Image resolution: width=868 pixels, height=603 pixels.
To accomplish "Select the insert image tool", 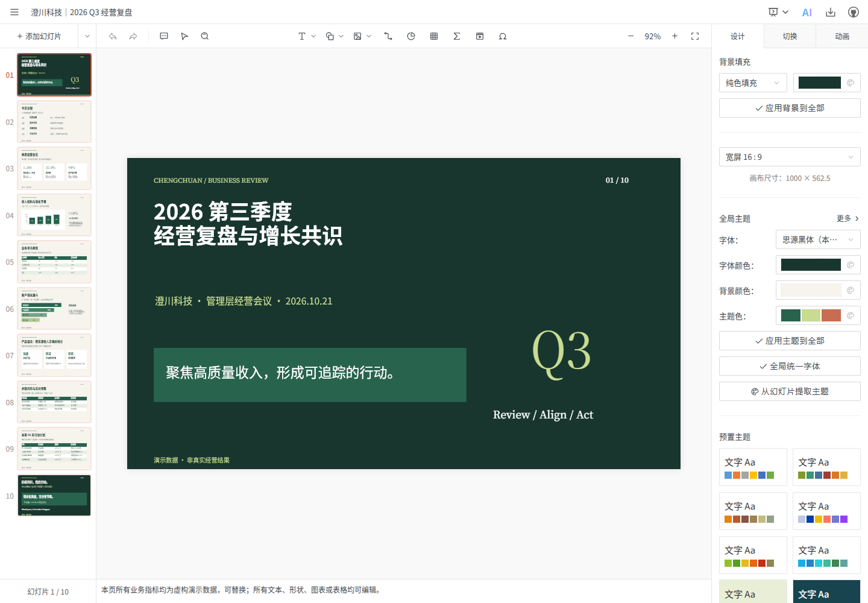I will [x=357, y=36].
